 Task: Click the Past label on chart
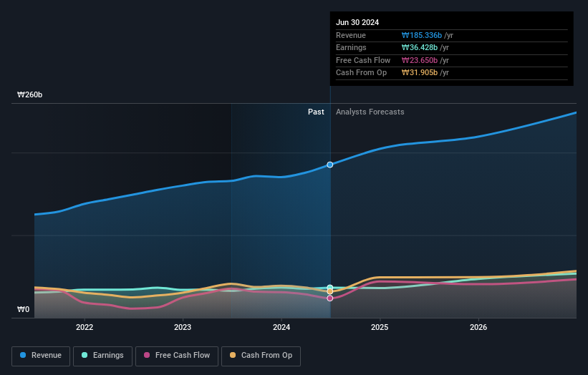(x=316, y=112)
